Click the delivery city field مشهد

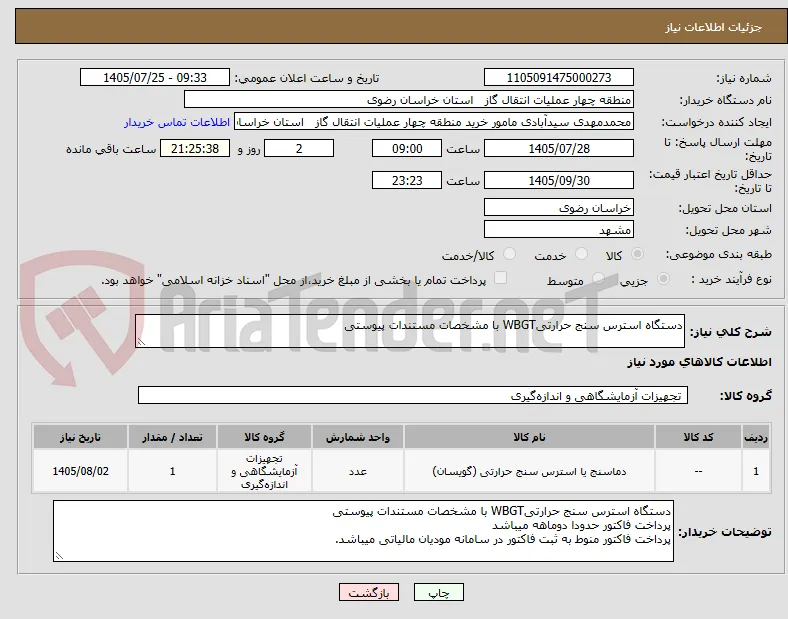(x=559, y=230)
